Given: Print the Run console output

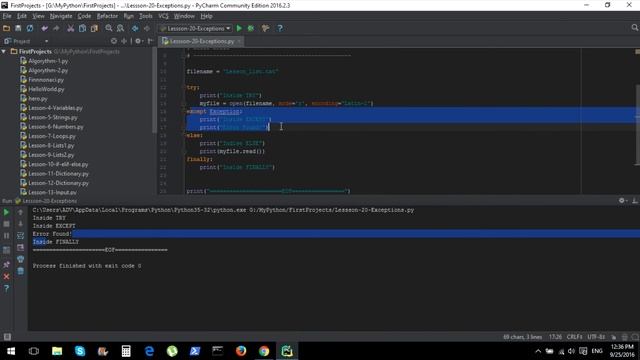Looking at the screenshot, I should [x=20, y=259].
